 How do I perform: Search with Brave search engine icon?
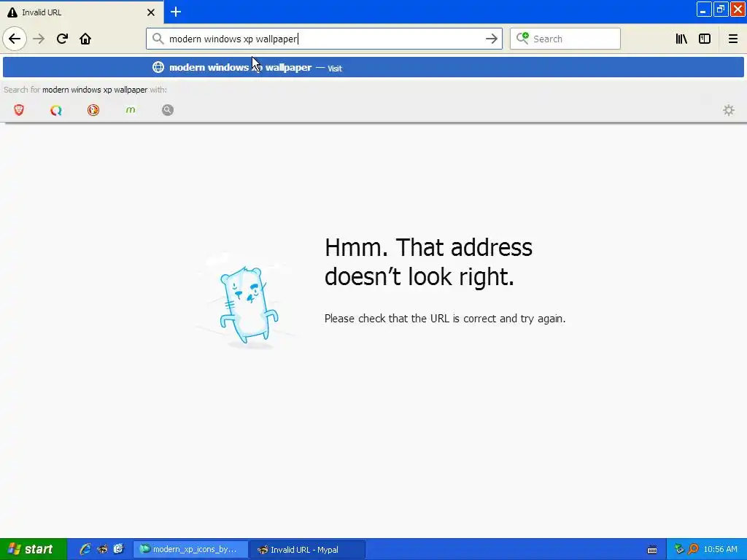click(19, 110)
